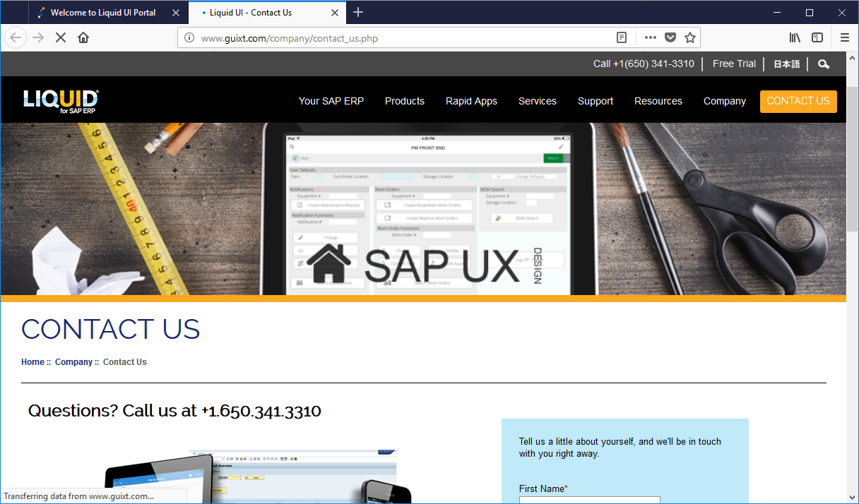Click the Free Trial link

tap(734, 64)
